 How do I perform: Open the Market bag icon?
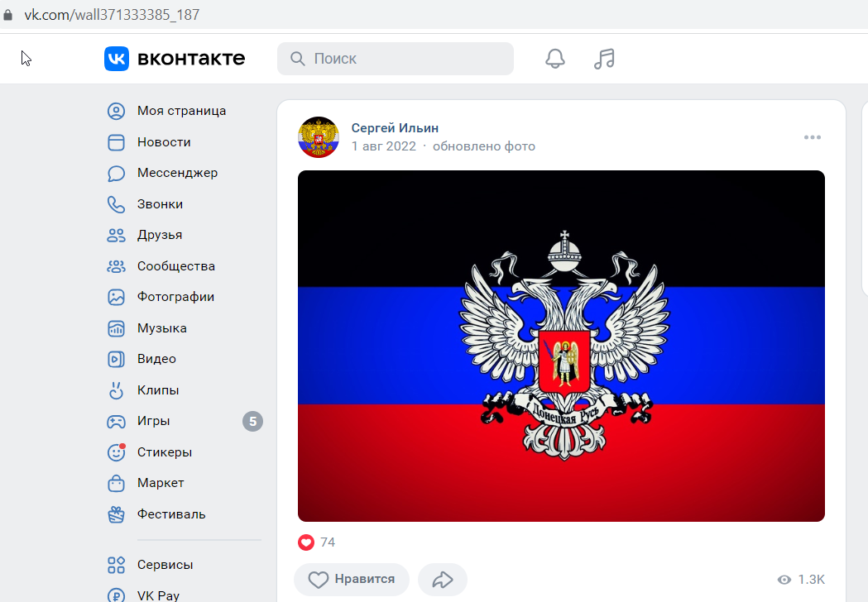[x=116, y=483]
